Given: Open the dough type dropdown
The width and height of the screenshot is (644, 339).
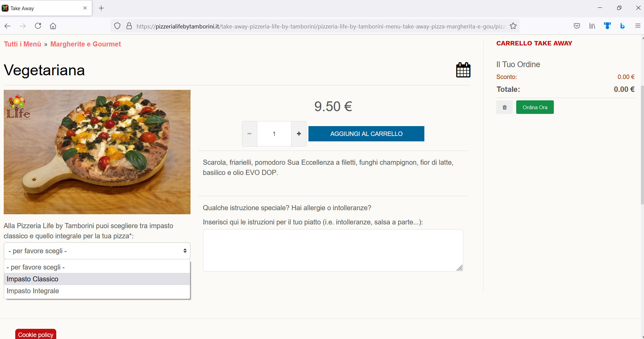Looking at the screenshot, I should coord(97,251).
